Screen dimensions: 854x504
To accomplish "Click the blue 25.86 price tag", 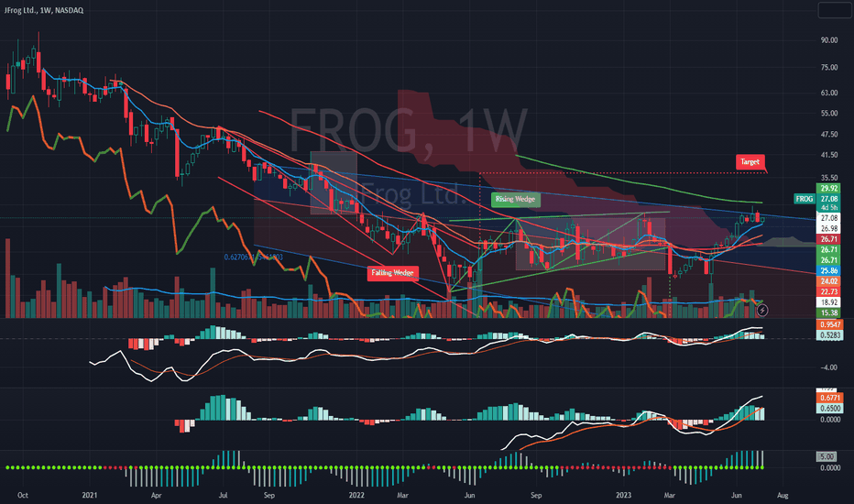I will click(828, 271).
